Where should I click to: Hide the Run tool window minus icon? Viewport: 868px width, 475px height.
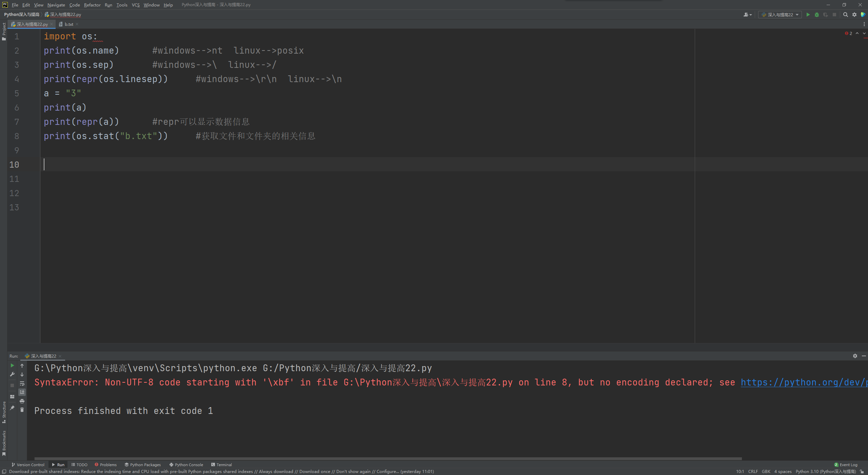coord(864,356)
